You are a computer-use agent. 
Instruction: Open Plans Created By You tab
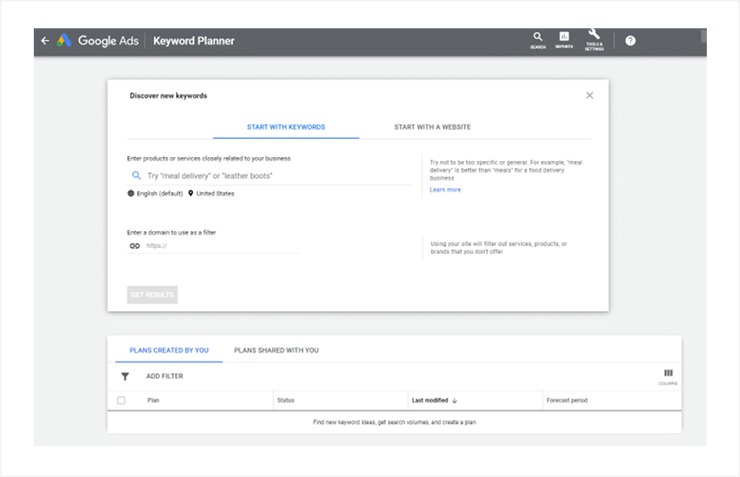[169, 350]
